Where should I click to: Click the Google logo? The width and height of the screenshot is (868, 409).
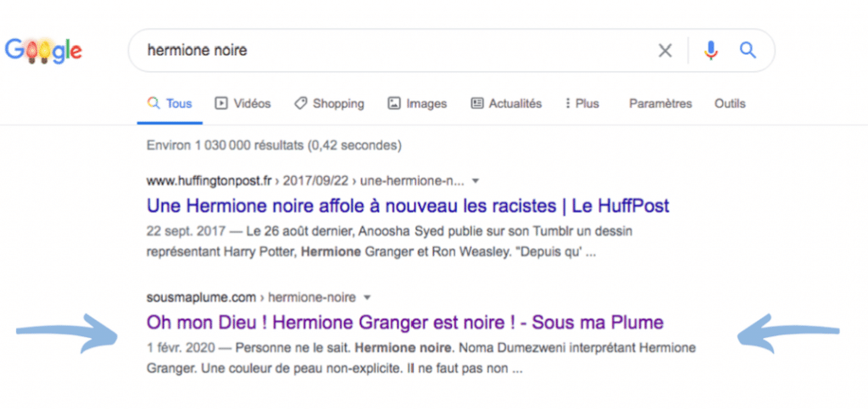(43, 52)
